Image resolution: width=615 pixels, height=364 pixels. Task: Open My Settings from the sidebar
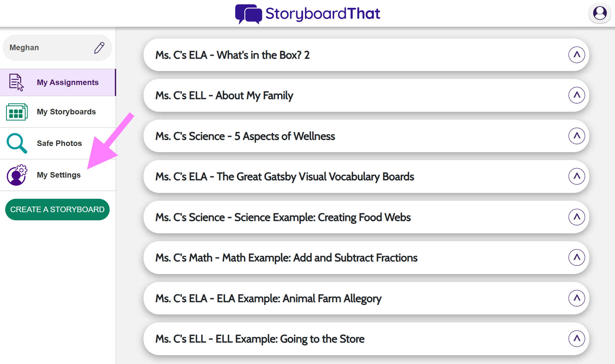[59, 175]
